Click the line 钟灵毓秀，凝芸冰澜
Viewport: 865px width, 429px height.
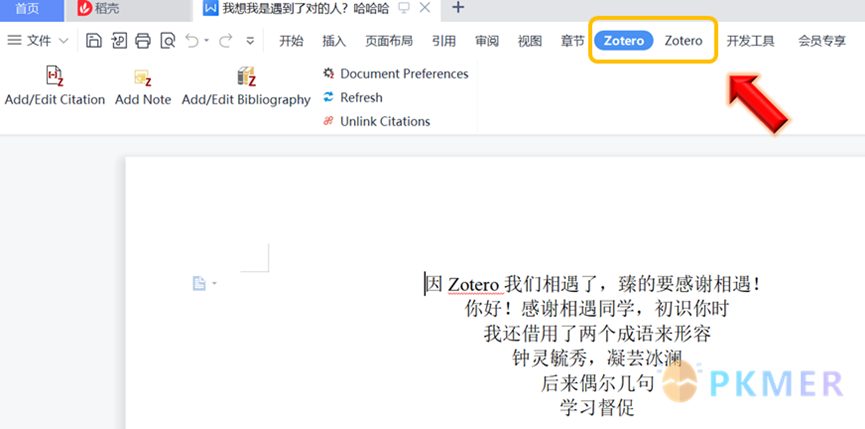tap(597, 358)
